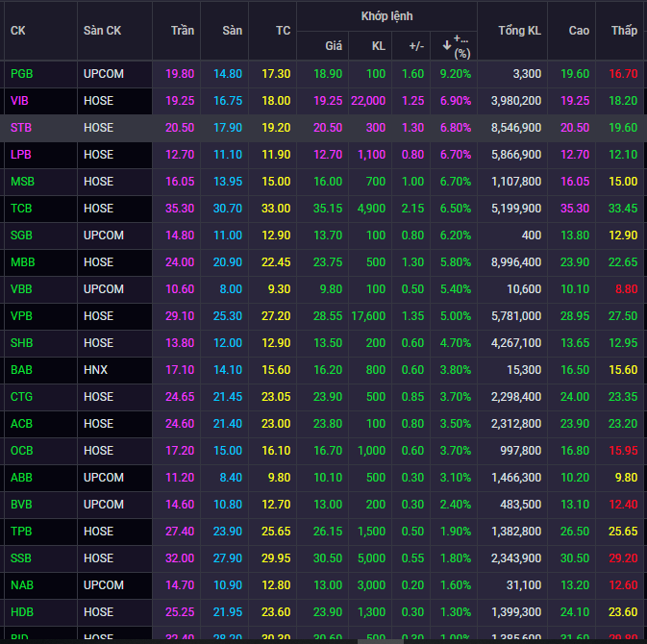Open the TCB ticker link
The image size is (647, 644).
click(x=21, y=209)
